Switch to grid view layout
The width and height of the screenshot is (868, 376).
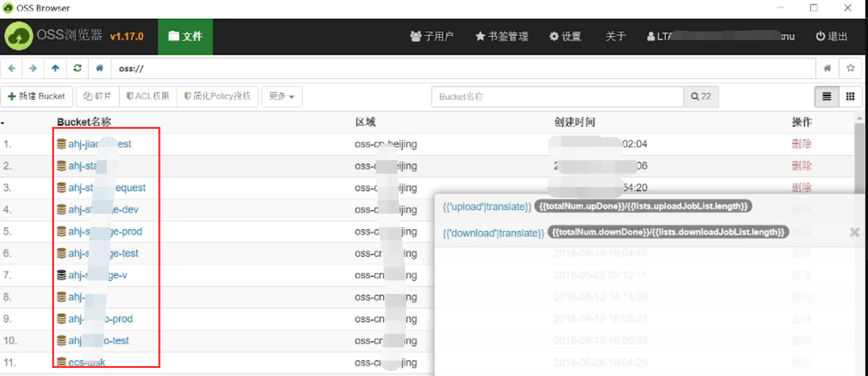click(x=850, y=96)
